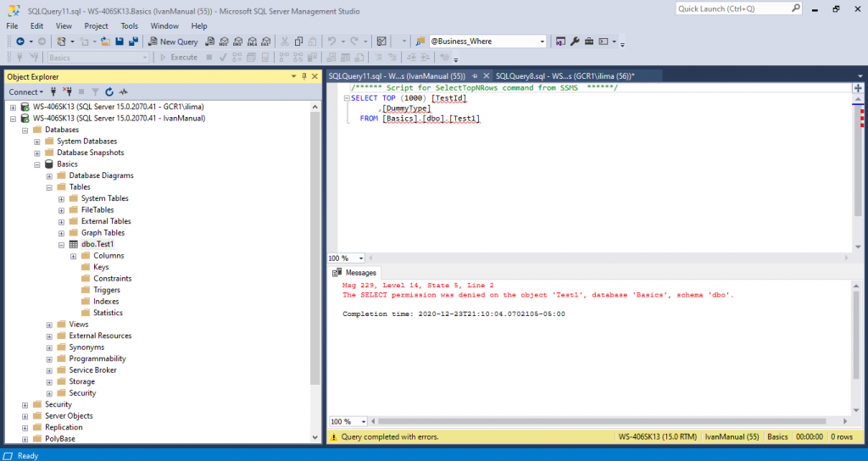Image resolution: width=868 pixels, height=461 pixels.
Task: Expand the GCR1\ilima server node
Action: 14,107
